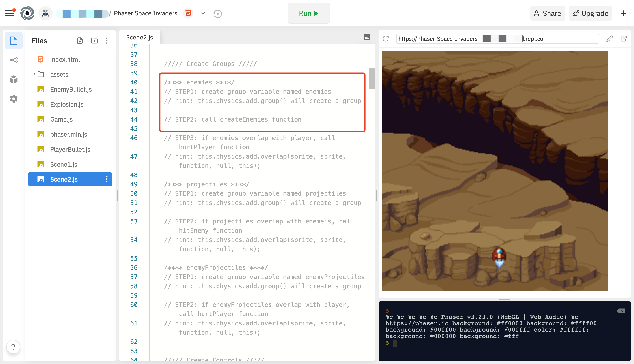Open the version control sidebar icon
This screenshot has width=634, height=364.
coord(13,60)
